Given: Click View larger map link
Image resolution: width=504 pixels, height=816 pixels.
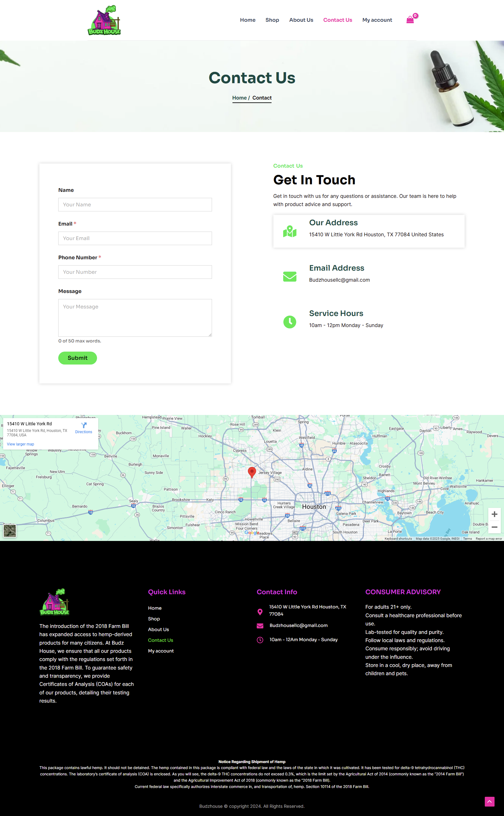Looking at the screenshot, I should pyautogui.click(x=20, y=444).
